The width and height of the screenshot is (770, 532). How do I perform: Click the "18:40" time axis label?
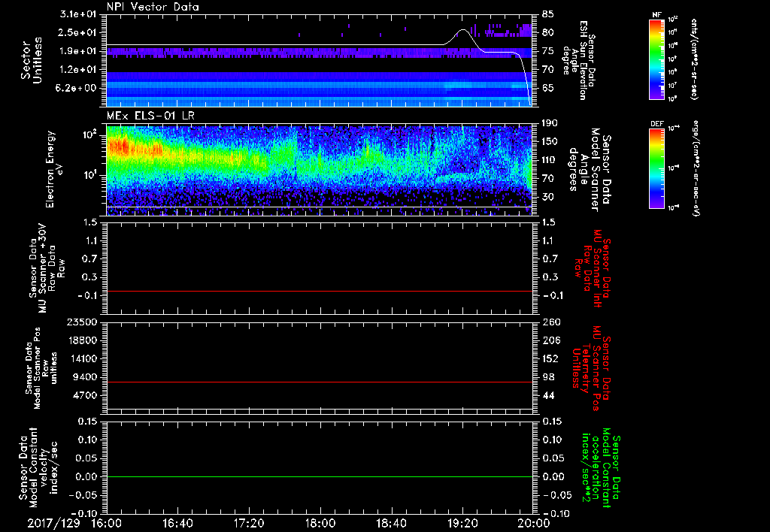coord(391,523)
